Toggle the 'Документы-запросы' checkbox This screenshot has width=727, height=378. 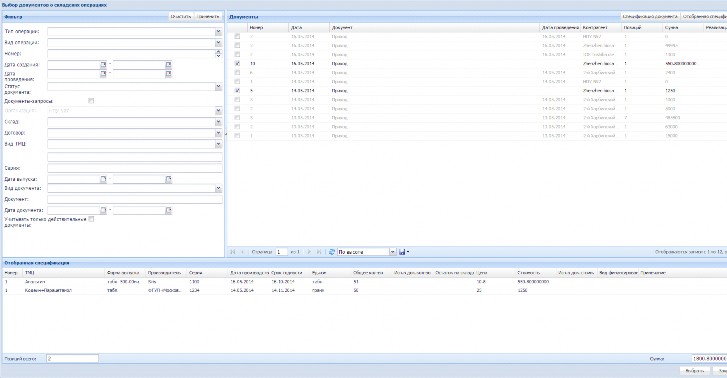(91, 101)
